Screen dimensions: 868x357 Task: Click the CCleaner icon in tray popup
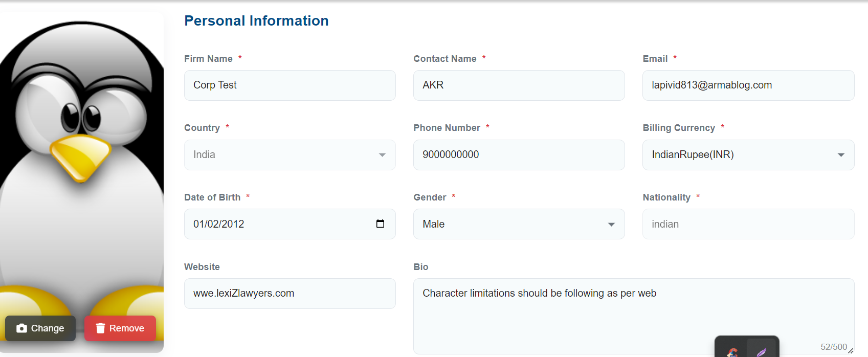732,352
